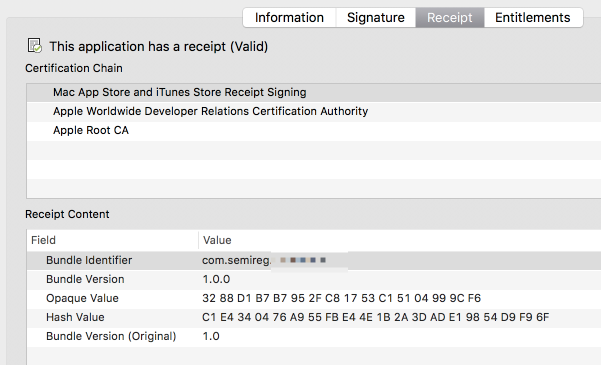Click the com.semireg bundle identifier value
Image resolution: width=601 pixels, height=365 pixels.
click(264, 260)
